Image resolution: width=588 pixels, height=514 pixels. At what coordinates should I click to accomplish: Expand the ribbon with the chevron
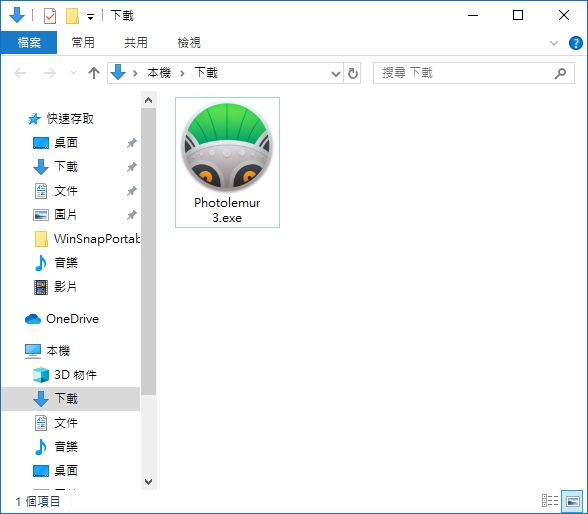pos(554,43)
